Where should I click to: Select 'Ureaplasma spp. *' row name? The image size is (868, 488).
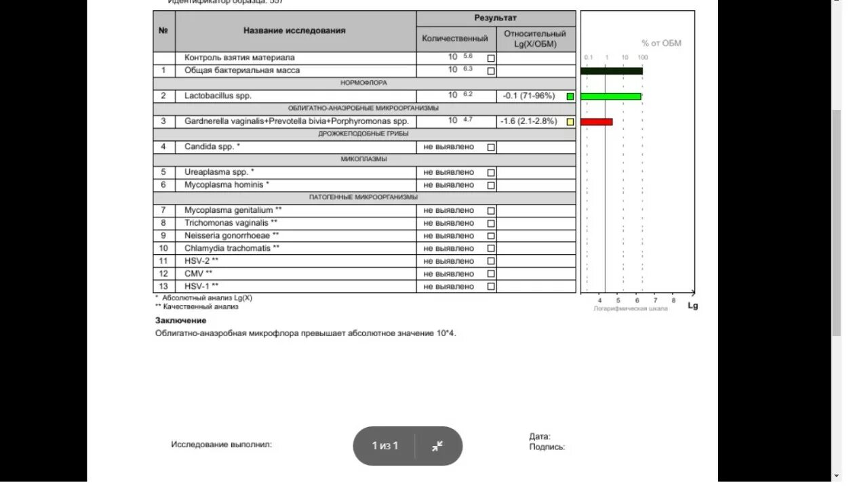tap(219, 172)
